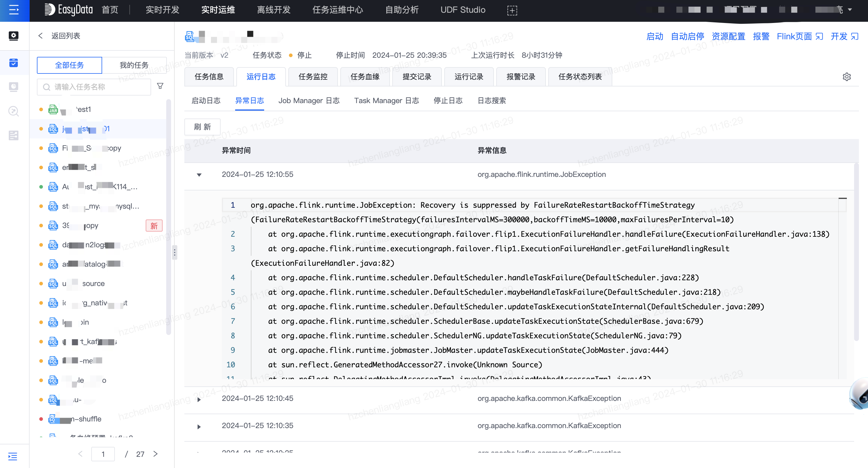Select the task list sidebar icon

click(x=14, y=63)
